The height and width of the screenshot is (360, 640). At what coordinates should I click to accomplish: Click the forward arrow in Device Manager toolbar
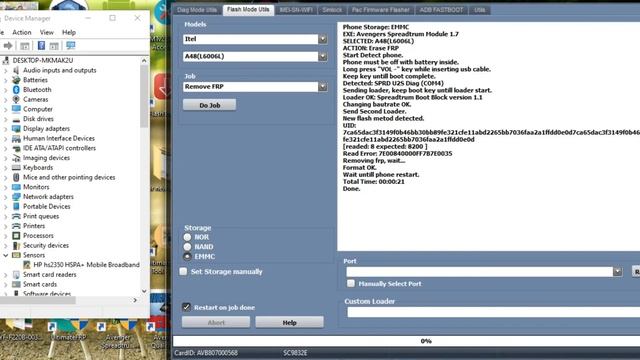point(8,46)
